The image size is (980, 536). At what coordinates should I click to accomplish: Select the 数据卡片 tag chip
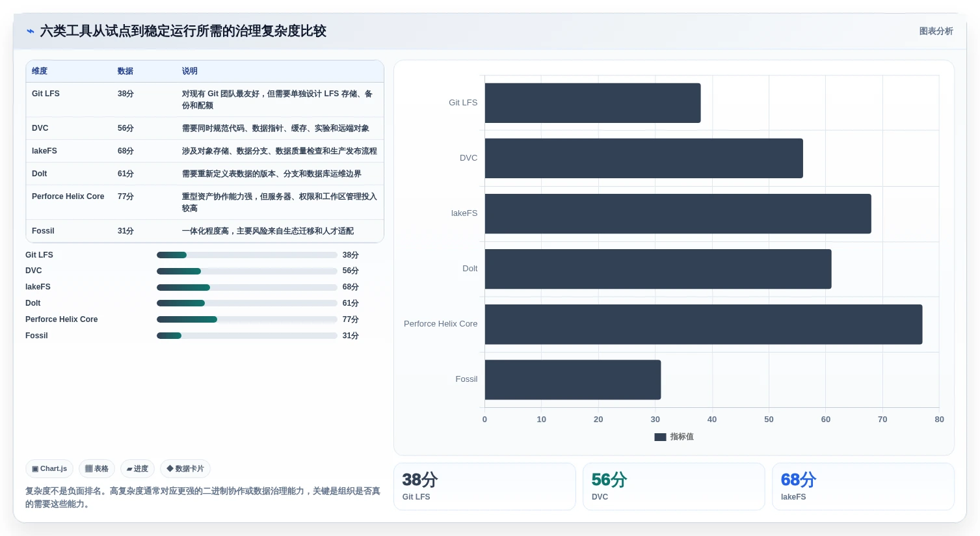click(185, 468)
